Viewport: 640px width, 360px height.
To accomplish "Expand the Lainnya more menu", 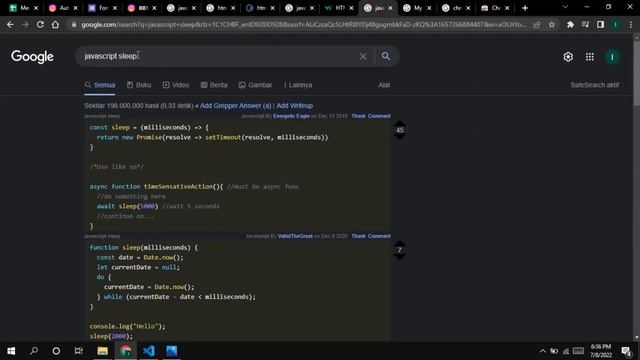I will click(298, 85).
